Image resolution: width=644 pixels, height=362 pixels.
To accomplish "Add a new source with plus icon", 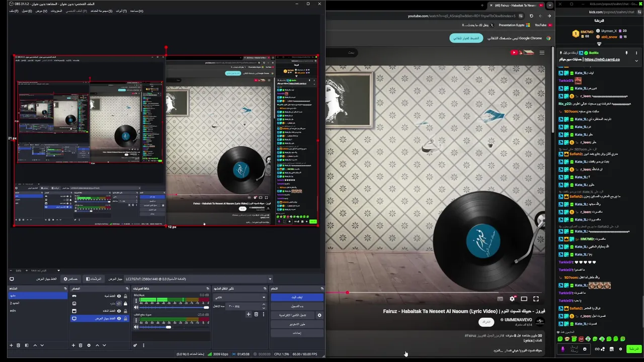I will point(73,345).
